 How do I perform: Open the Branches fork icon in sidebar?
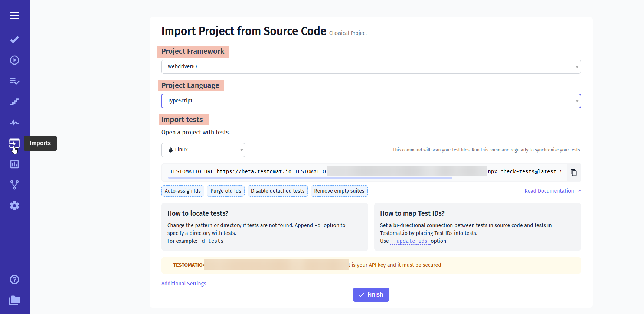[x=14, y=185]
